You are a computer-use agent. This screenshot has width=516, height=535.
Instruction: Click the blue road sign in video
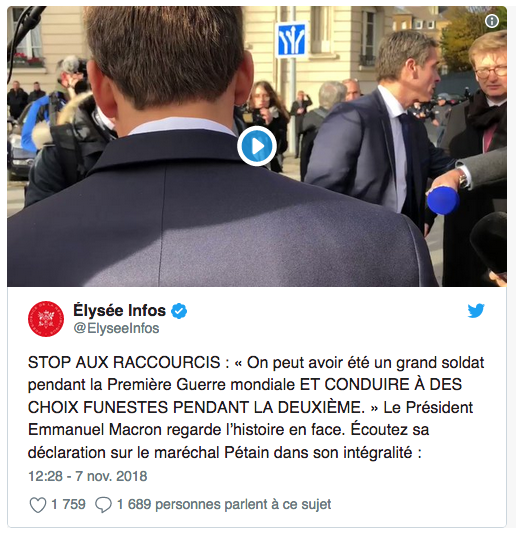click(291, 40)
